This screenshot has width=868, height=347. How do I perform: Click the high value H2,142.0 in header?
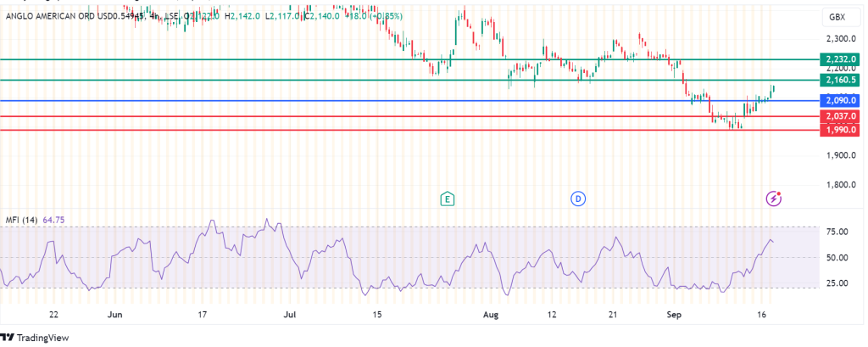242,16
